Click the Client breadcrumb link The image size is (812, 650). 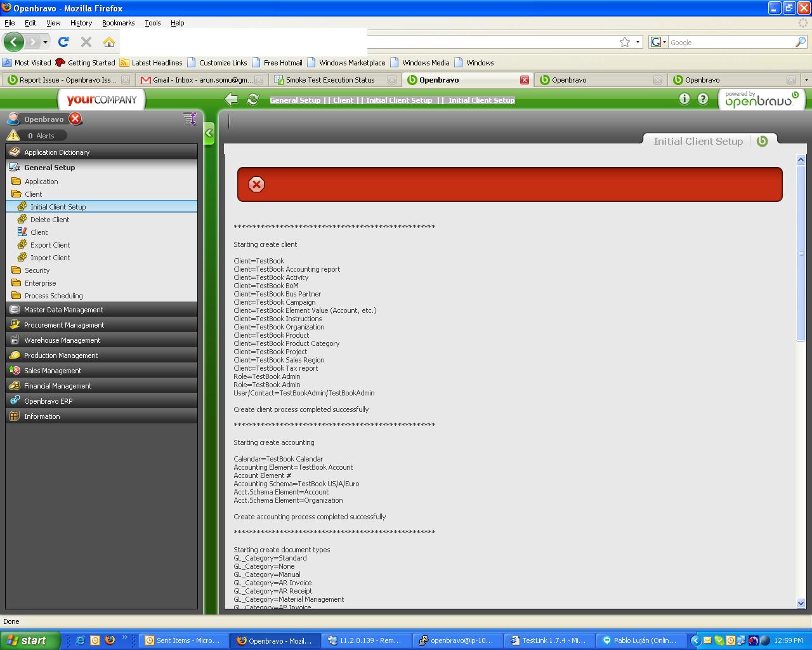point(343,100)
